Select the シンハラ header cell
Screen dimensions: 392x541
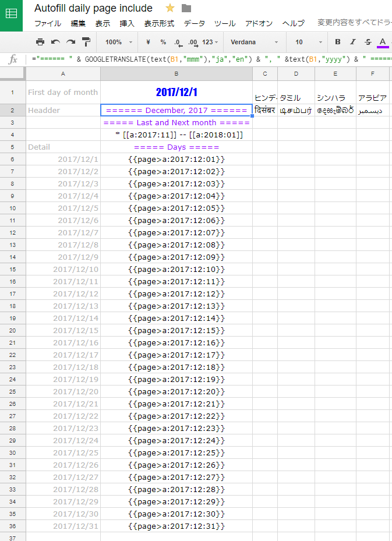click(x=335, y=92)
